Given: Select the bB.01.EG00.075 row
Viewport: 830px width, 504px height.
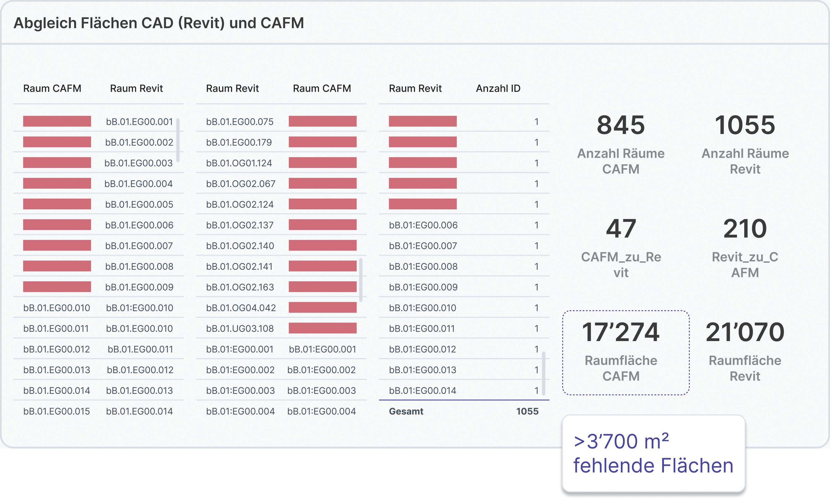Looking at the screenshot, I should click(x=240, y=122).
